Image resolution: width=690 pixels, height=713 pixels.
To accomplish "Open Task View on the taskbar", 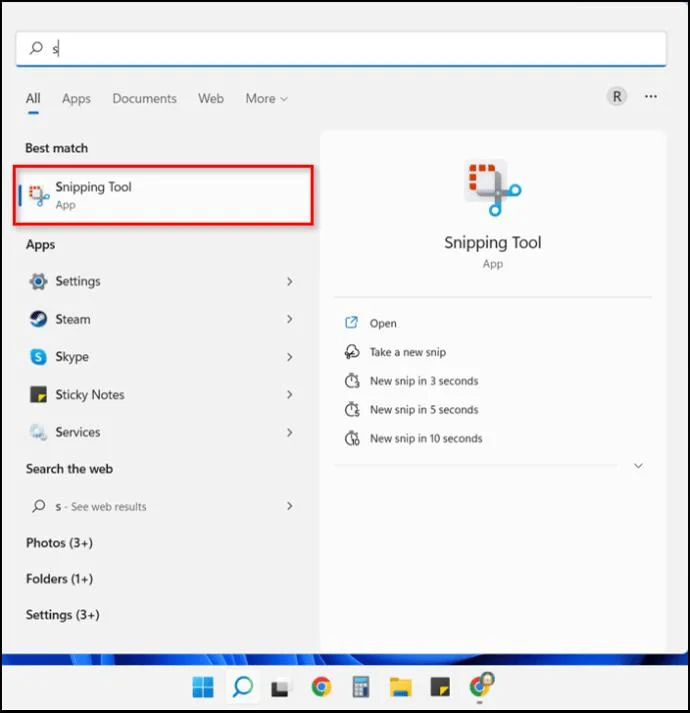I will coord(280,688).
